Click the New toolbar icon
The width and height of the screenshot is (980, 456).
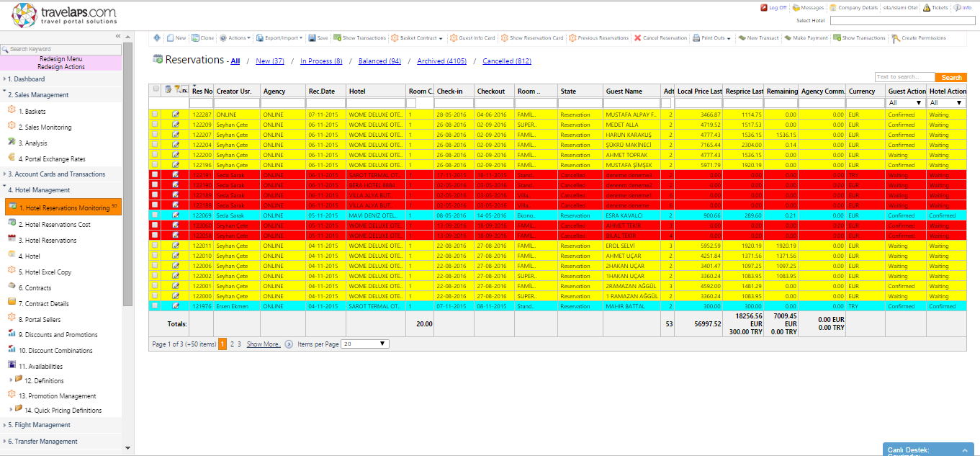[x=170, y=38]
